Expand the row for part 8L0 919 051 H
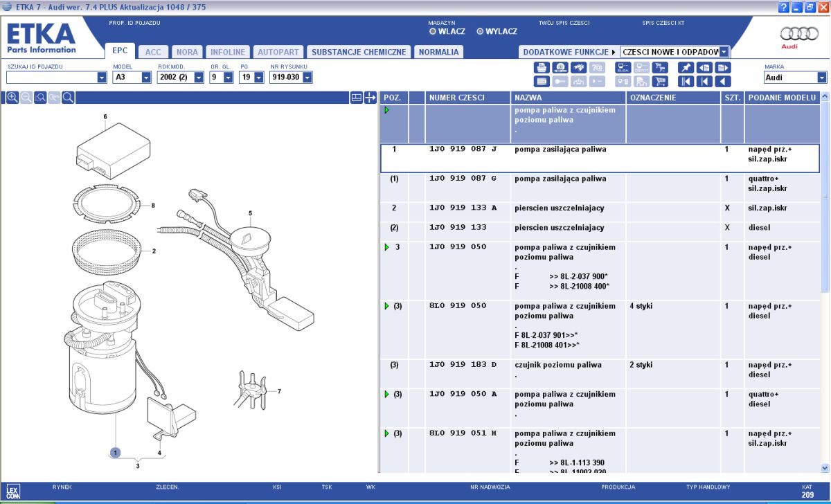Screen dimensions: 831x504 pyautogui.click(x=387, y=433)
